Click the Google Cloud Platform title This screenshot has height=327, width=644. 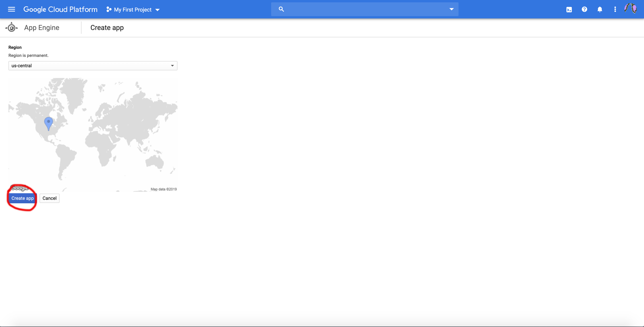point(60,10)
